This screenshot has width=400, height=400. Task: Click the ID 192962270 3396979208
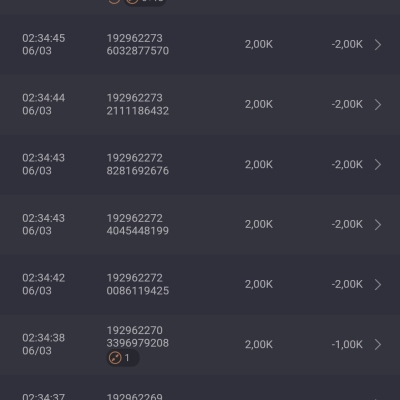coord(138,337)
